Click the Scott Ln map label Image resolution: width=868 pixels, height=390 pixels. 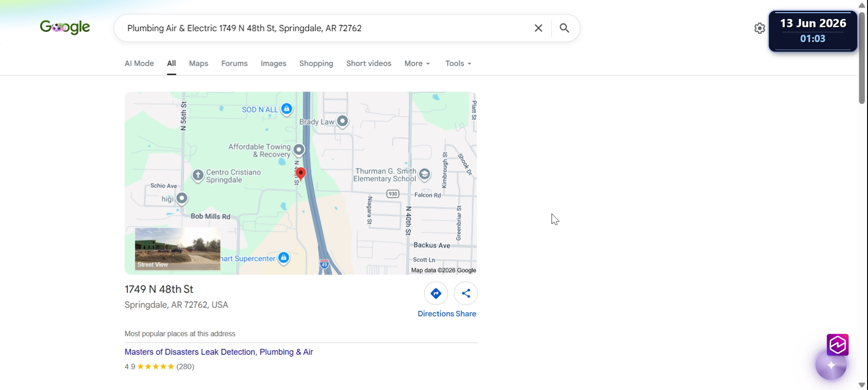[x=424, y=260]
